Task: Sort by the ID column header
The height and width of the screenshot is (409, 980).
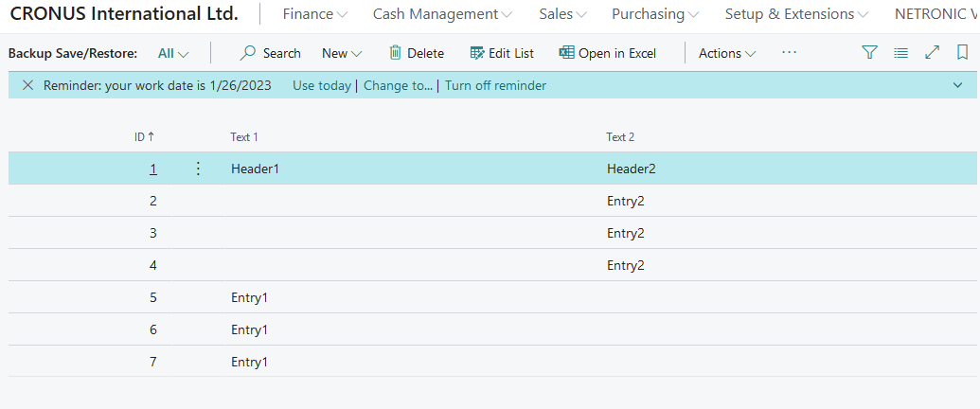Action: click(x=144, y=137)
